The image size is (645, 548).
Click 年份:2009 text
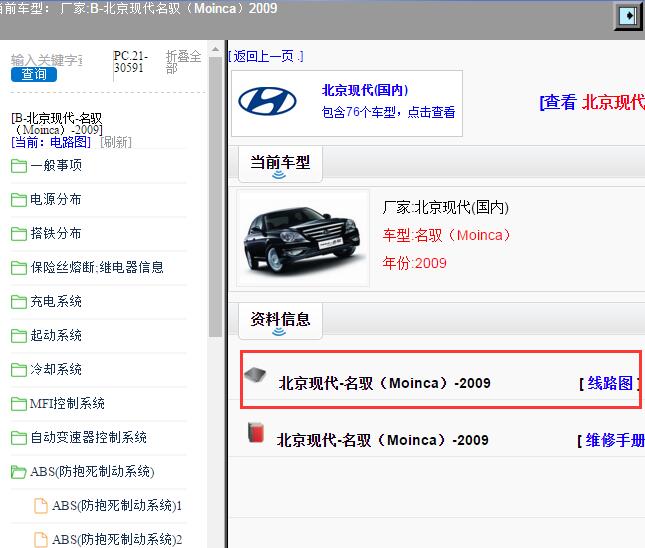414,263
